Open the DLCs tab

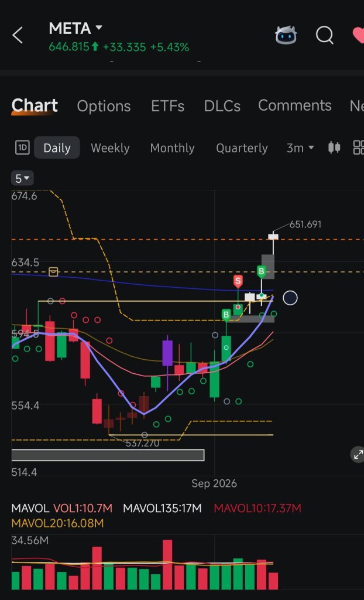click(222, 107)
